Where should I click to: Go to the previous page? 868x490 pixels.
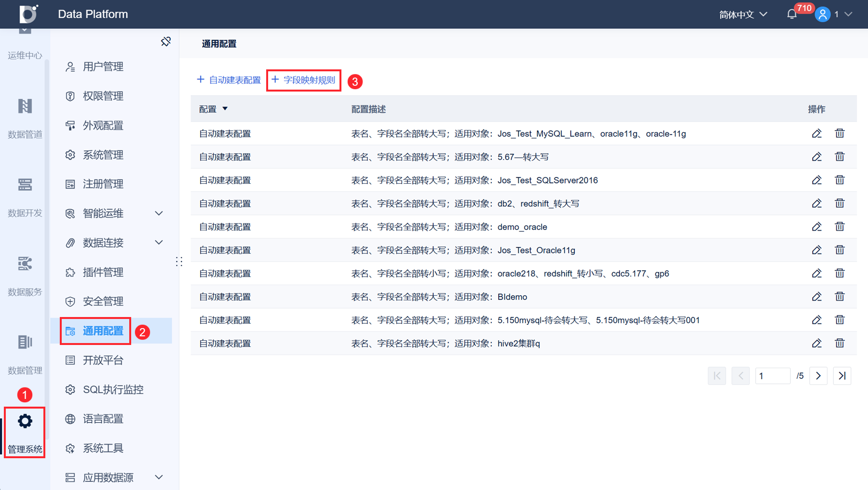tap(741, 376)
